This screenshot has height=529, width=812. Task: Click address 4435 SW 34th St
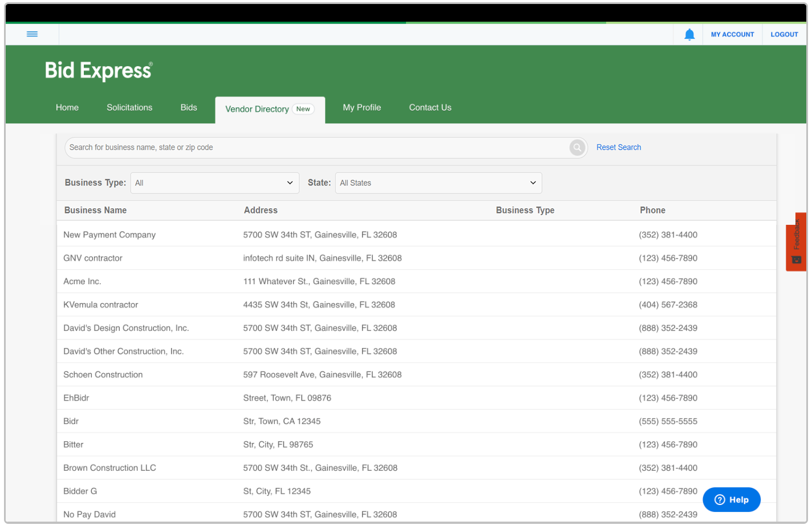coord(319,305)
